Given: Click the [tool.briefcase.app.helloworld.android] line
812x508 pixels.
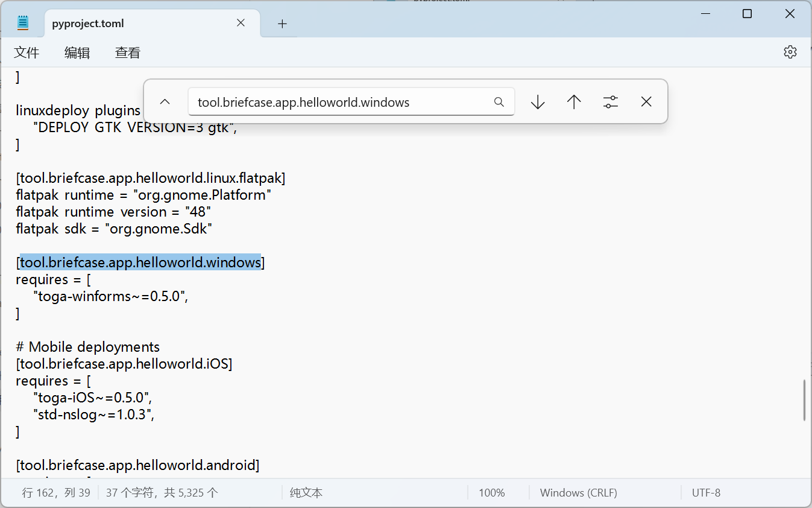Looking at the screenshot, I should (138, 465).
